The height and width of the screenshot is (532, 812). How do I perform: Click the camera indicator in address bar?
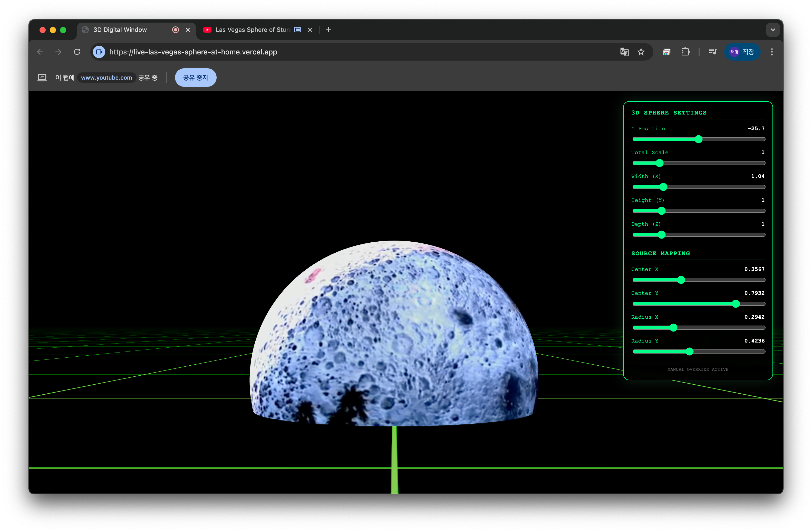[99, 52]
